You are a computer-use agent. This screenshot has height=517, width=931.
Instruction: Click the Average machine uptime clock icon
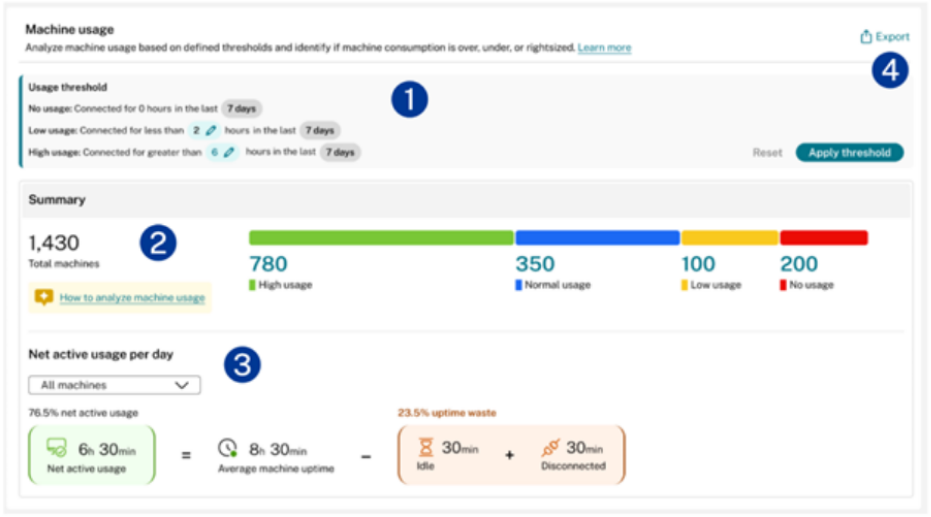click(227, 450)
